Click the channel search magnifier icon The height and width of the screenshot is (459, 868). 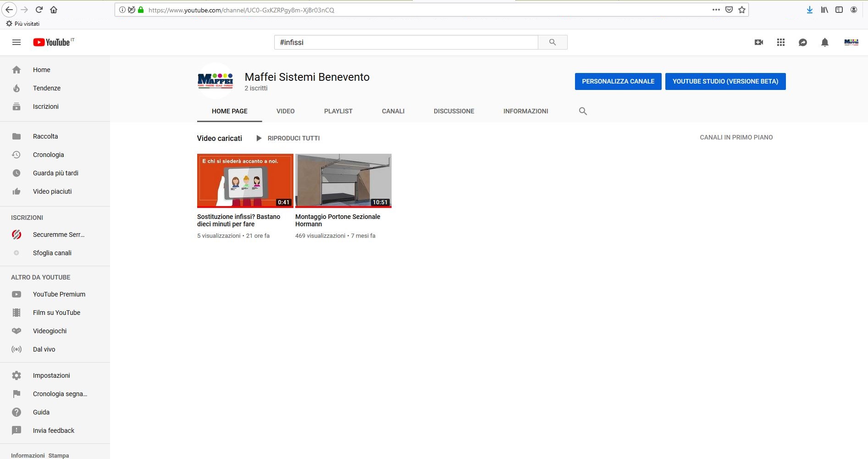tap(583, 111)
